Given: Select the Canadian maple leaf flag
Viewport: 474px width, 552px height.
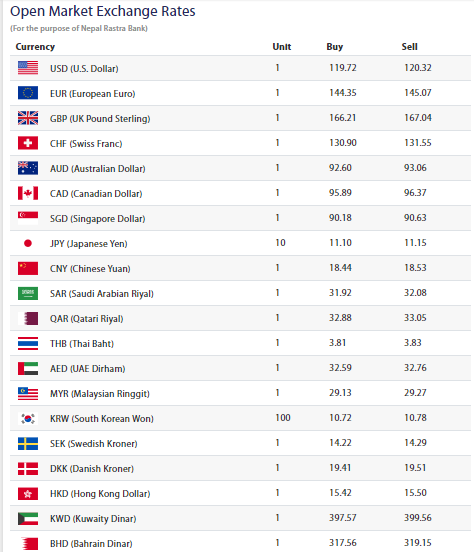Looking at the screenshot, I should (28, 193).
